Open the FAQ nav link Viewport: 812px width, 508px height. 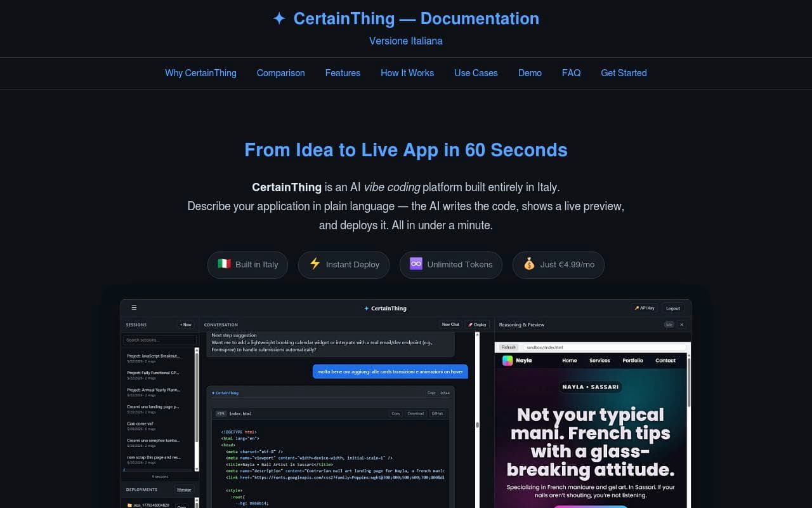[x=571, y=73]
